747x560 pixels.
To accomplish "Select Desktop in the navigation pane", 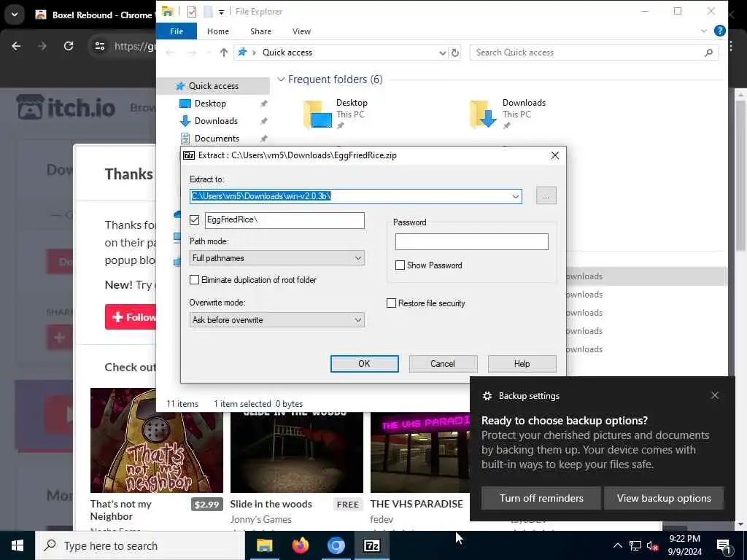I will click(210, 104).
